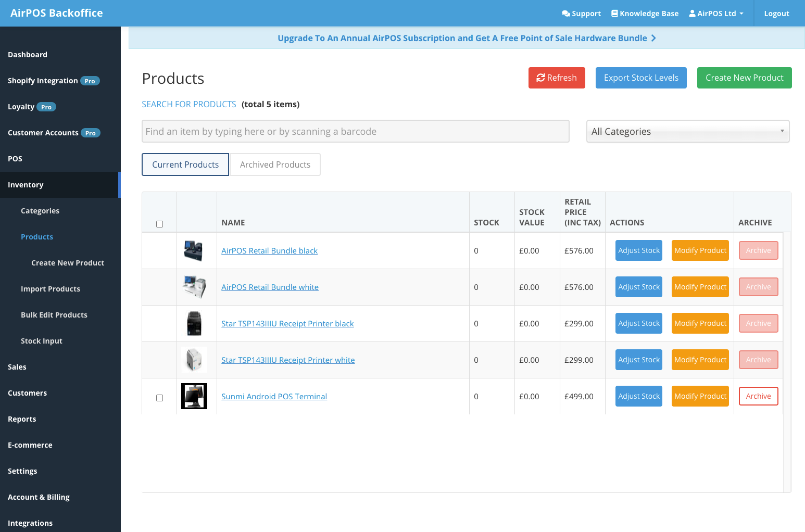Viewport: 805px width, 532px height.
Task: Open Settings in the sidebar
Action: click(22, 471)
